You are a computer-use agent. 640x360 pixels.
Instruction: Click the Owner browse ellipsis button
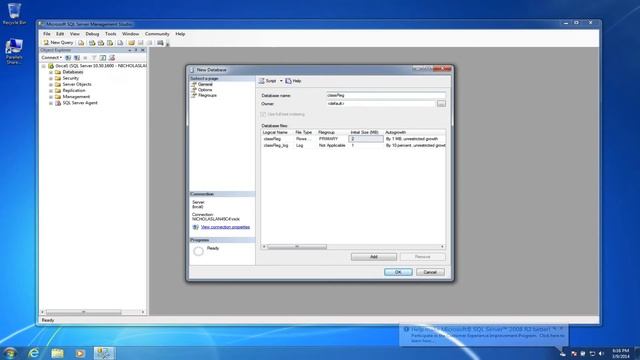click(441, 104)
